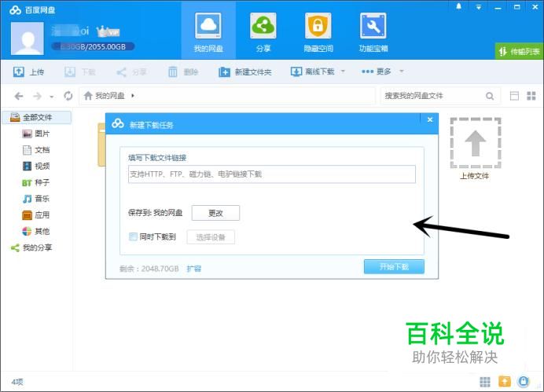544x392 pixels.
Task: Expand the 离线下载 dropdown arrow
Action: [x=343, y=71]
